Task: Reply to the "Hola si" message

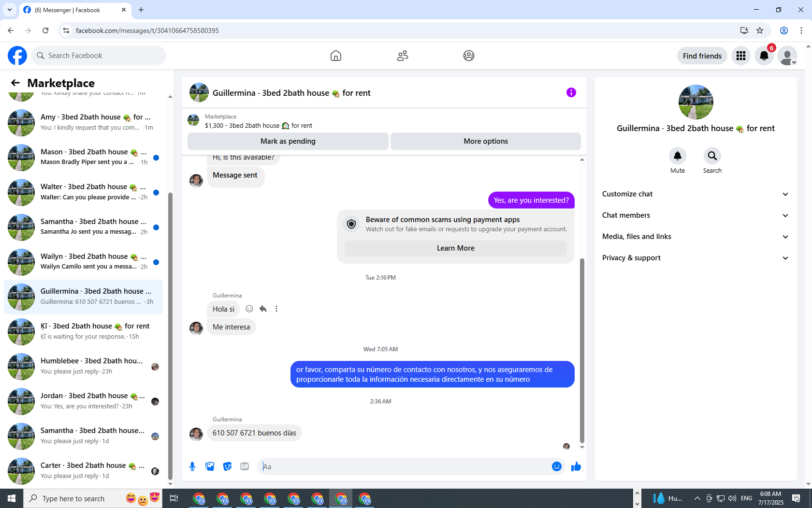Action: [263, 309]
